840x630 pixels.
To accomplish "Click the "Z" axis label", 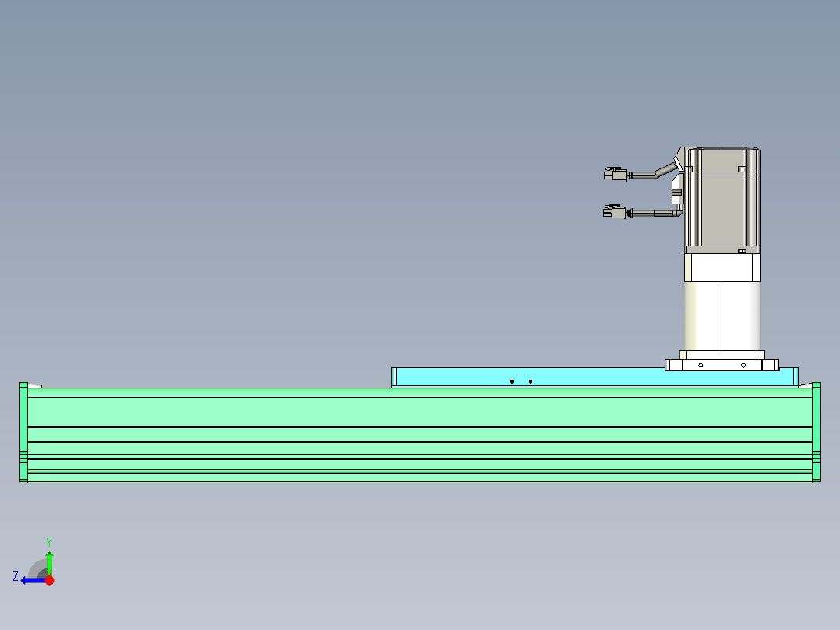I will pos(16,576).
